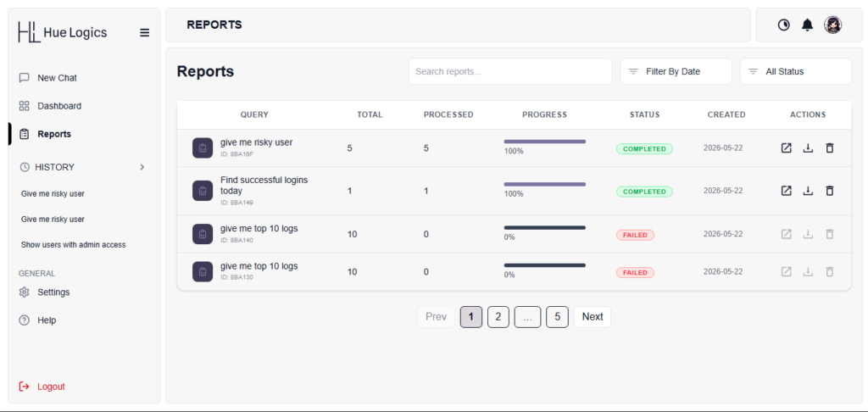Click the clock icon in header

click(784, 25)
